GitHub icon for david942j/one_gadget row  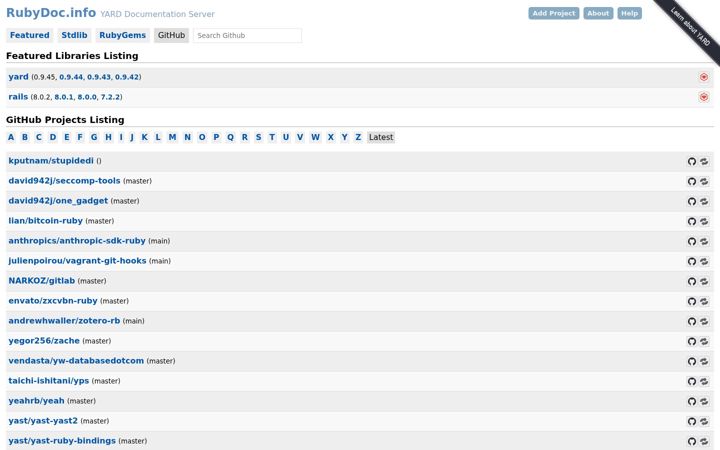click(692, 201)
